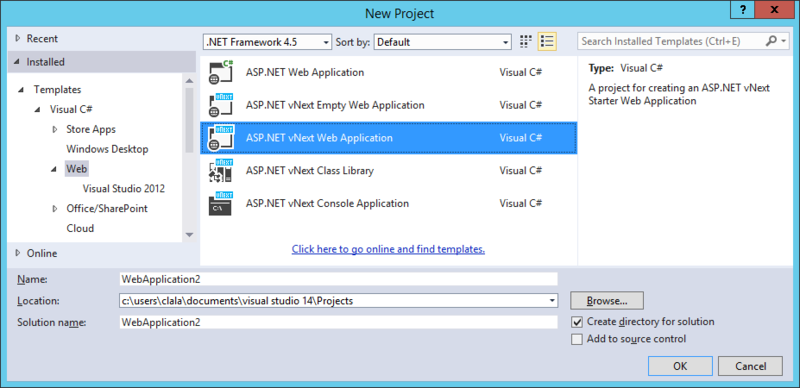
Task: Expand the Recent section
Action: point(18,38)
